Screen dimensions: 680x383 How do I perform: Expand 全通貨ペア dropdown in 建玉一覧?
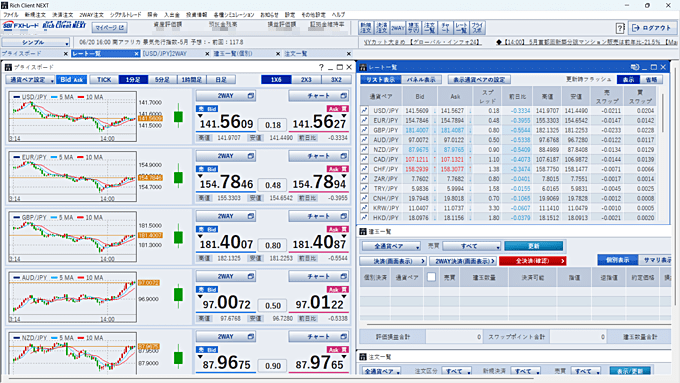[x=391, y=246]
